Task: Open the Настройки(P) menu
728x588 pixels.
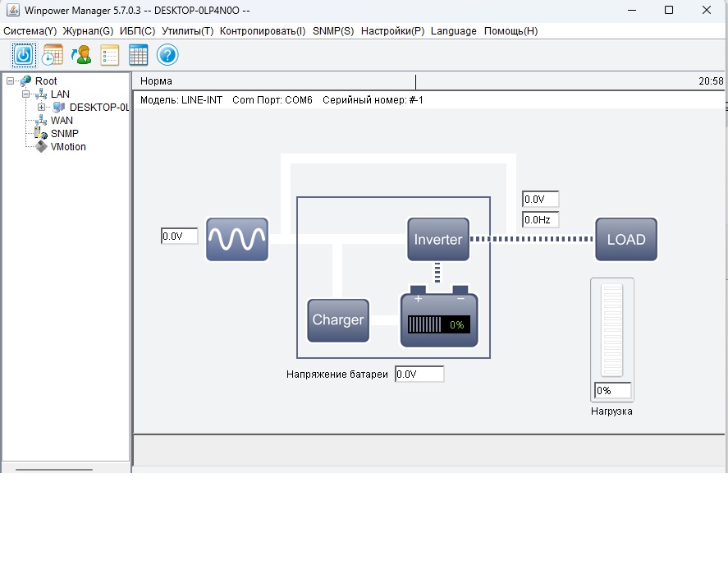Action: [392, 30]
